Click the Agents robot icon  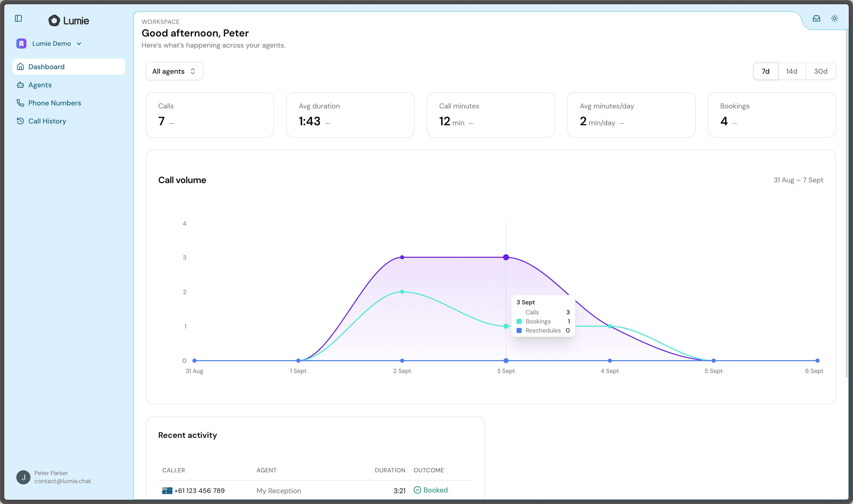tap(20, 85)
